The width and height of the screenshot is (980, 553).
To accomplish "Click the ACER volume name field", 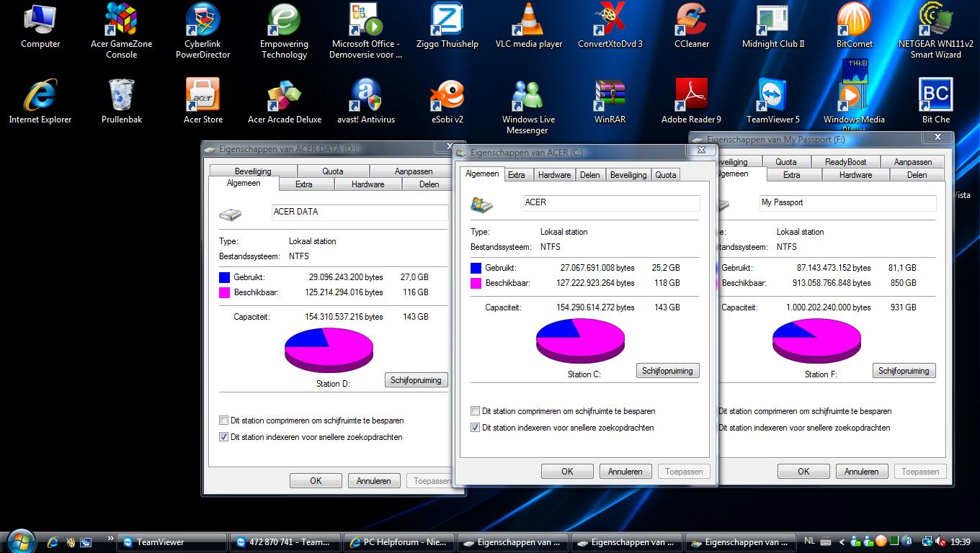I will point(611,203).
